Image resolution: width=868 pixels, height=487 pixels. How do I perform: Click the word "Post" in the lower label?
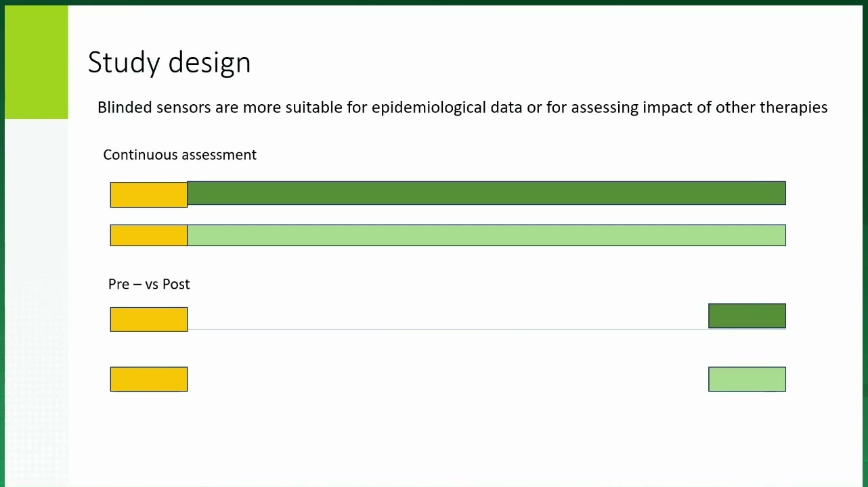tap(176, 284)
